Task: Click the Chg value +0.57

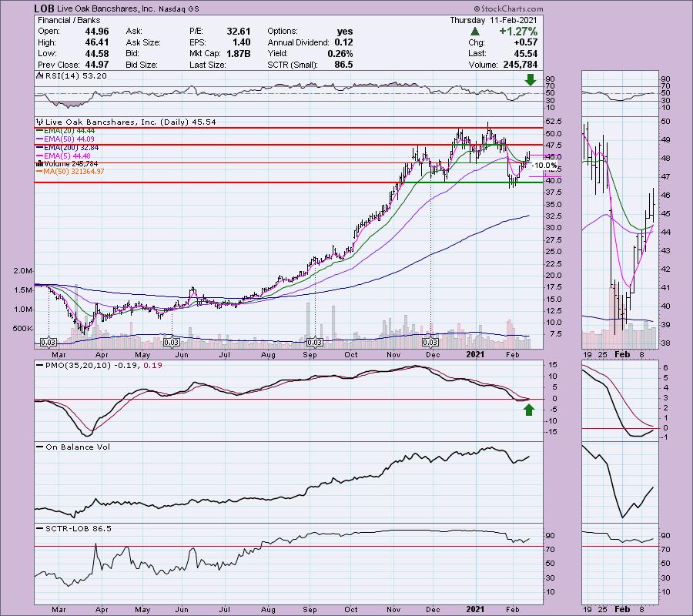Action: click(525, 42)
